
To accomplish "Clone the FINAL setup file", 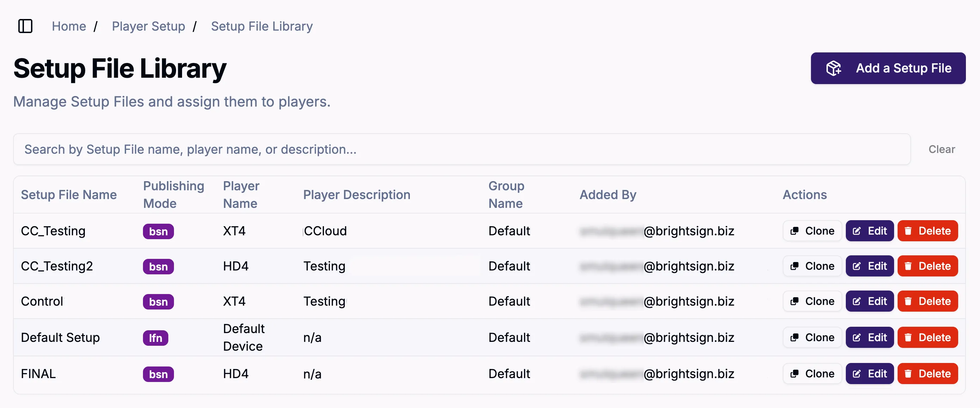I will tap(812, 374).
